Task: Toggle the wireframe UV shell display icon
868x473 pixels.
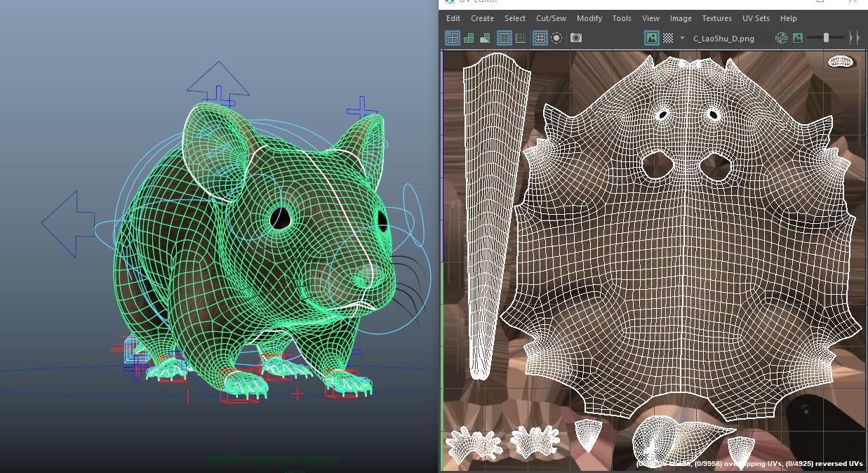Action: 453,38
